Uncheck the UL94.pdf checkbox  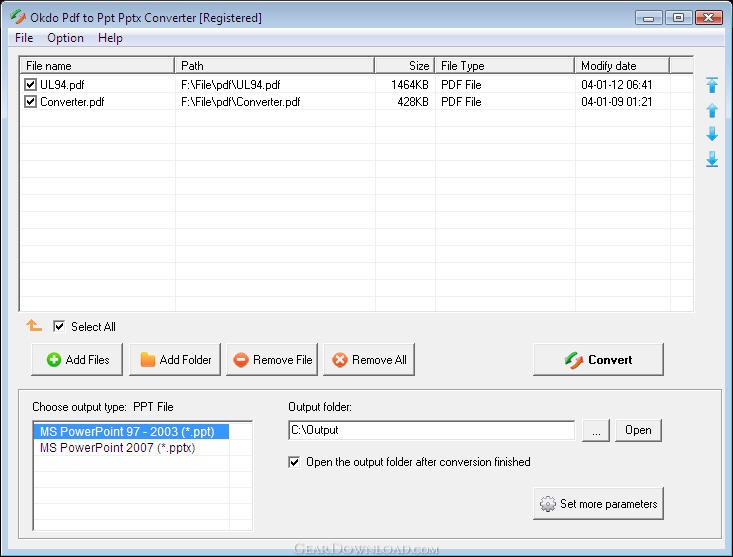point(31,85)
